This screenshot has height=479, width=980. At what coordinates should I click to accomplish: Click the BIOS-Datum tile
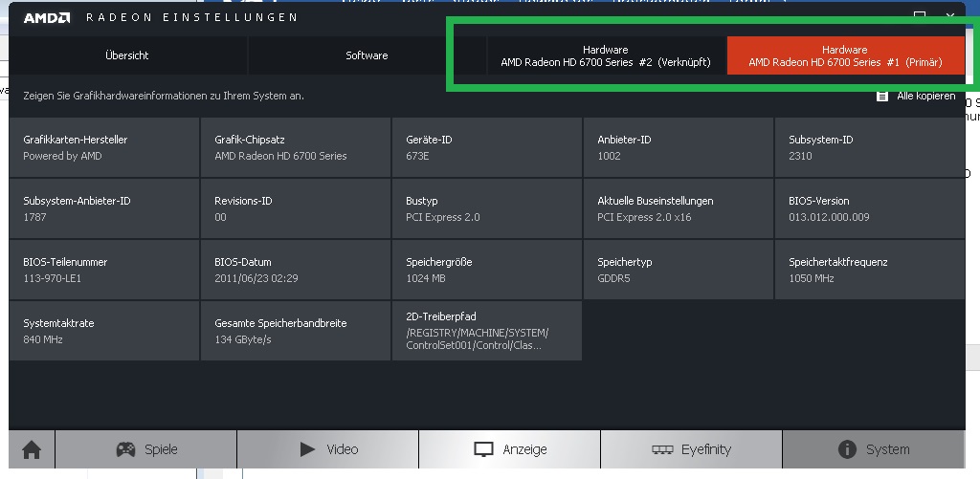point(296,270)
